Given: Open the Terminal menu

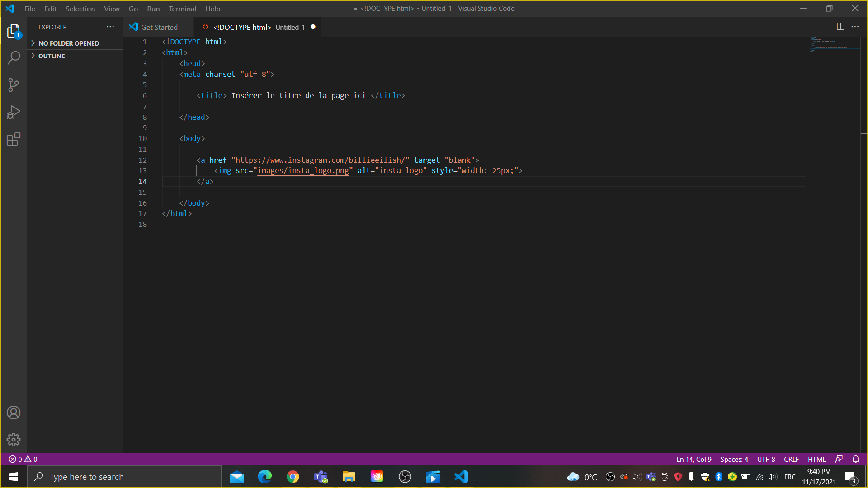Looking at the screenshot, I should (182, 9).
